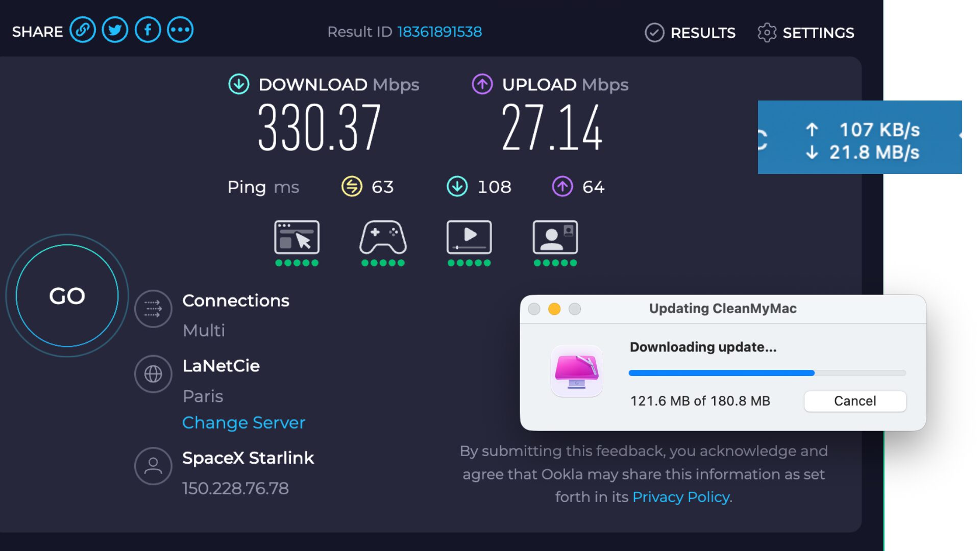
Task: Open the Privacy Policy link
Action: click(x=681, y=497)
